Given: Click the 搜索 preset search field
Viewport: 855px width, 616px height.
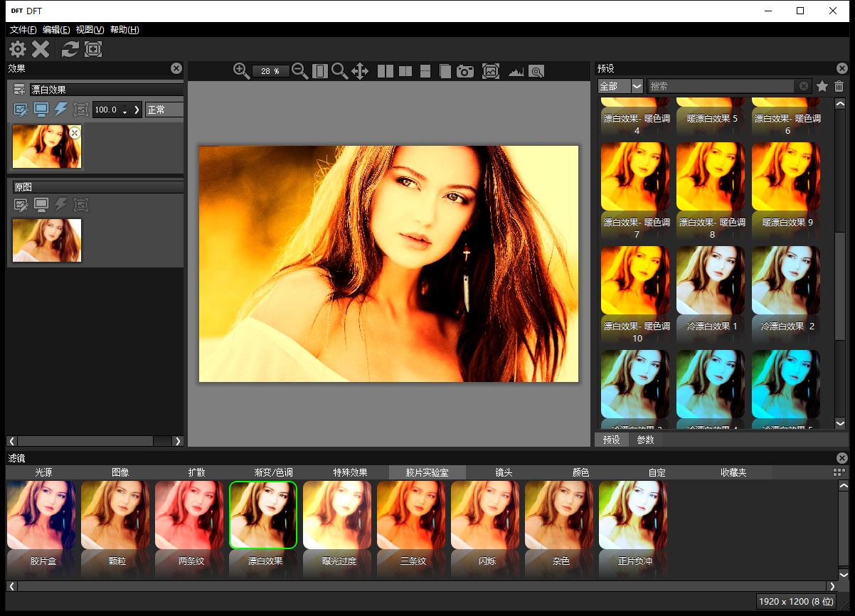Looking at the screenshot, I should 721,86.
